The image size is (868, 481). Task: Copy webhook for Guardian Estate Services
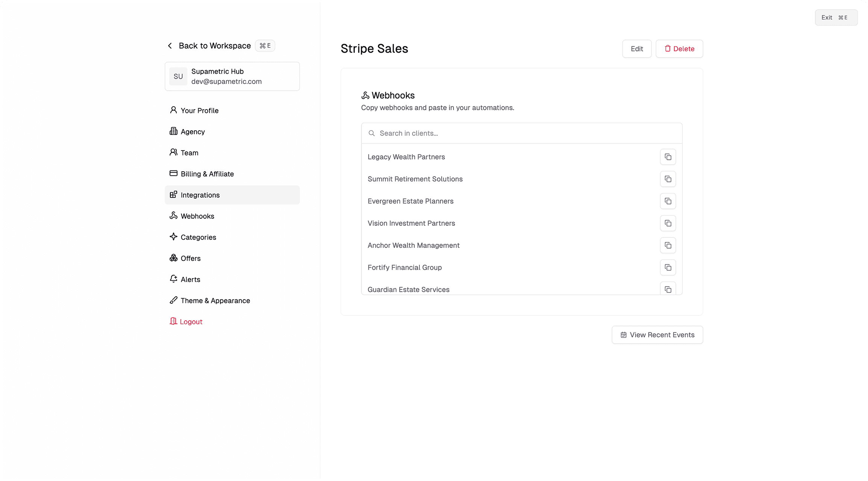668,289
